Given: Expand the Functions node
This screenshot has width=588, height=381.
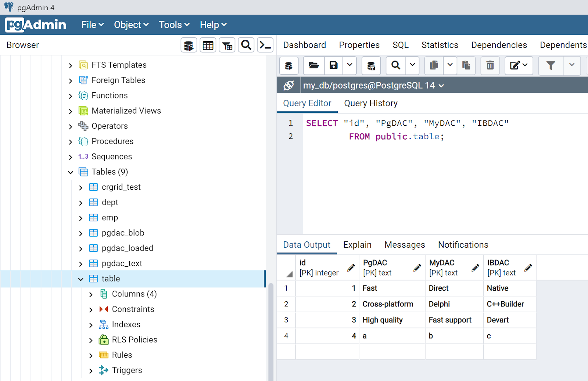Looking at the screenshot, I should 71,96.
